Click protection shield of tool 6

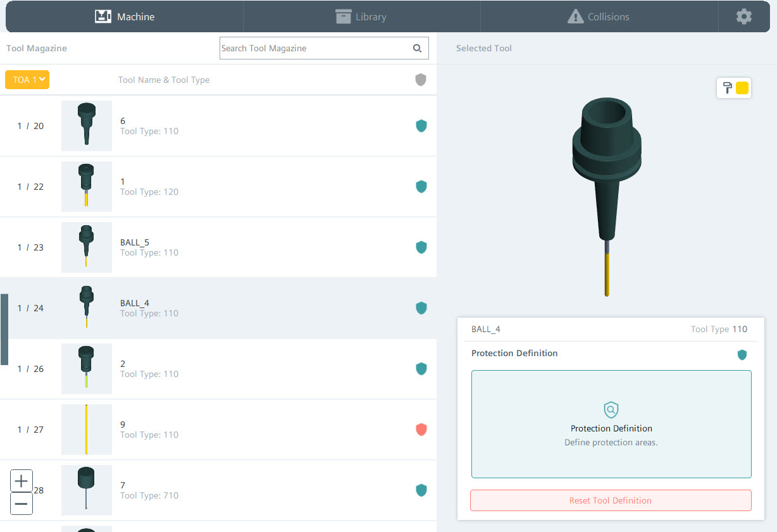421,126
